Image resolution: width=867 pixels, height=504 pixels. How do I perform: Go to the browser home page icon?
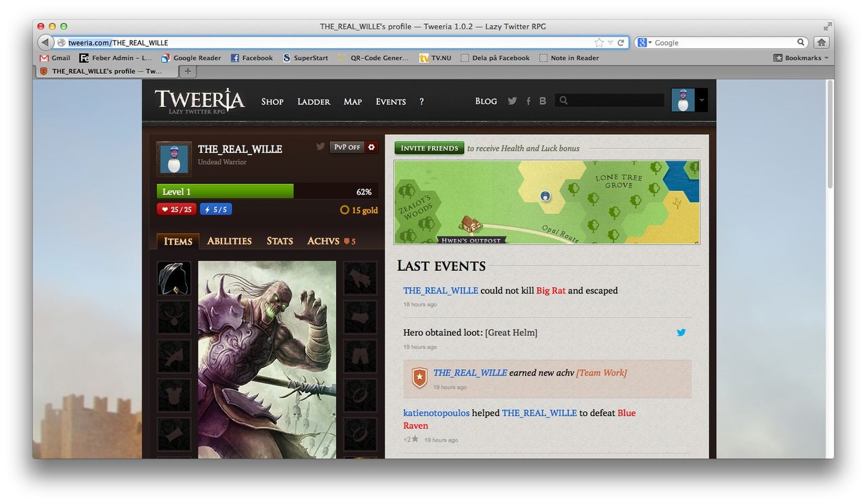(821, 42)
